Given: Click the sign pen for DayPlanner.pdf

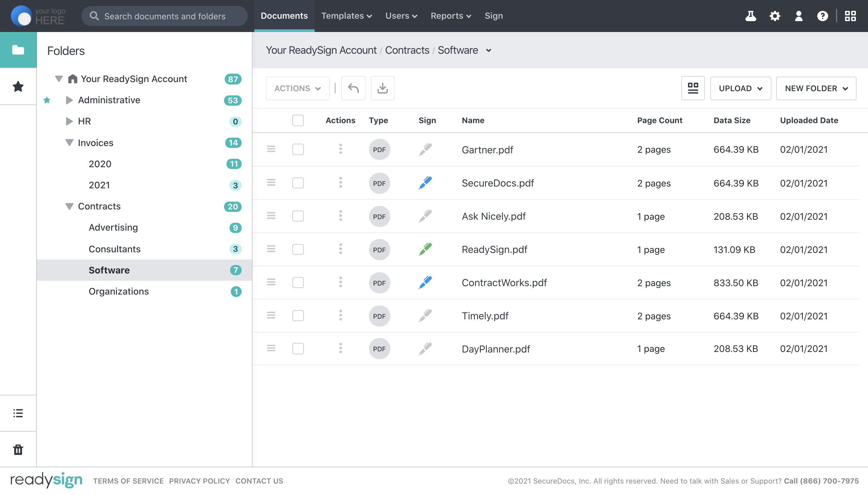Looking at the screenshot, I should pos(425,349).
